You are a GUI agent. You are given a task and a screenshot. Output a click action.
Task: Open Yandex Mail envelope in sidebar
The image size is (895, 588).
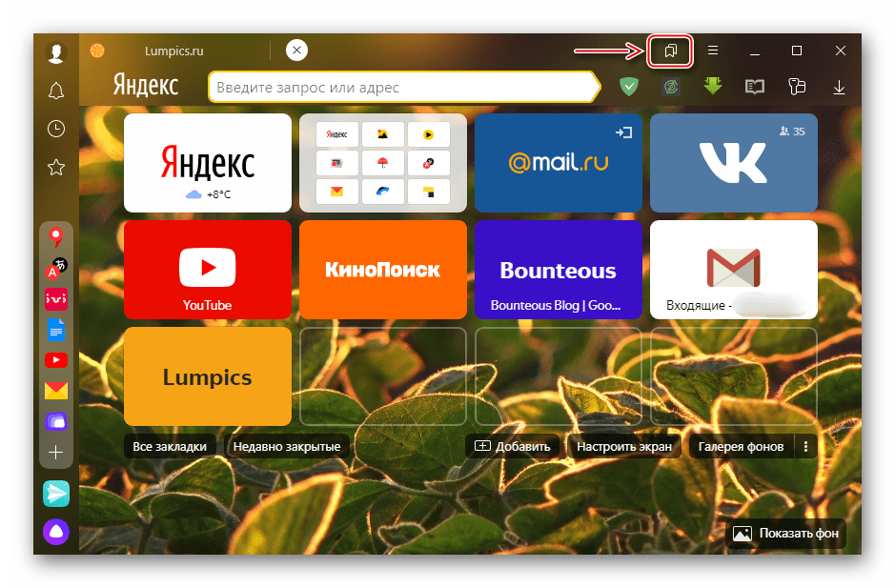pyautogui.click(x=56, y=391)
